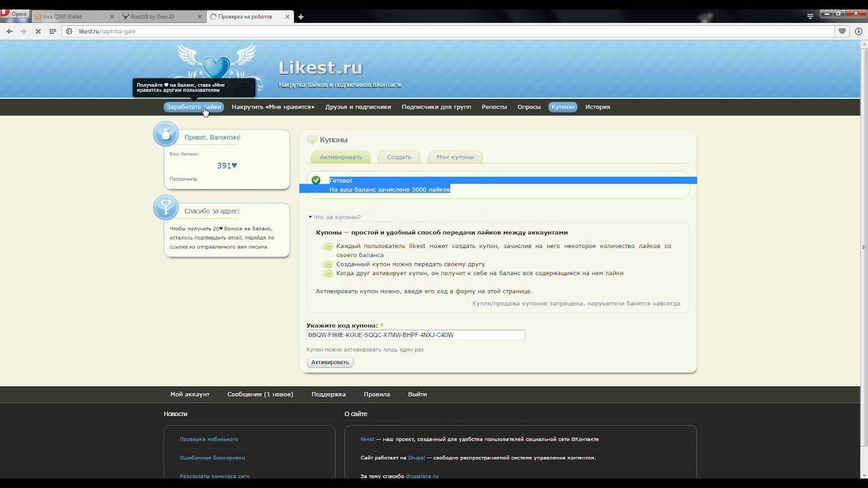The width and height of the screenshot is (868, 488).
Task: Open Накрутить «Мне нравится» menu item
Action: click(273, 107)
